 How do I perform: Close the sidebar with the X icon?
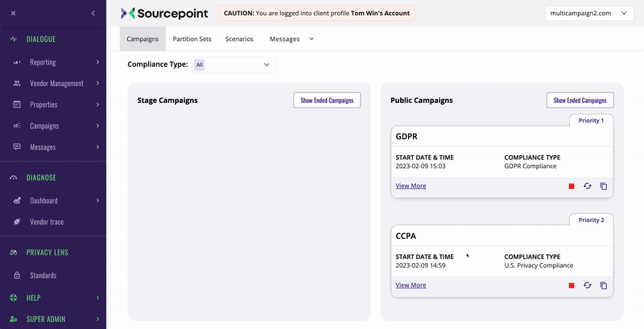tap(13, 14)
